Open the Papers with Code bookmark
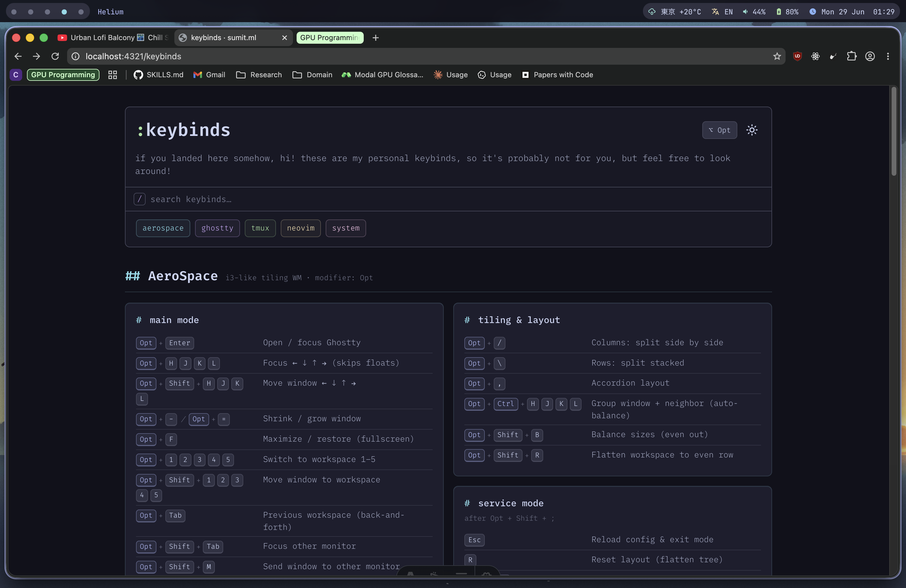The image size is (906, 588). pos(558,75)
